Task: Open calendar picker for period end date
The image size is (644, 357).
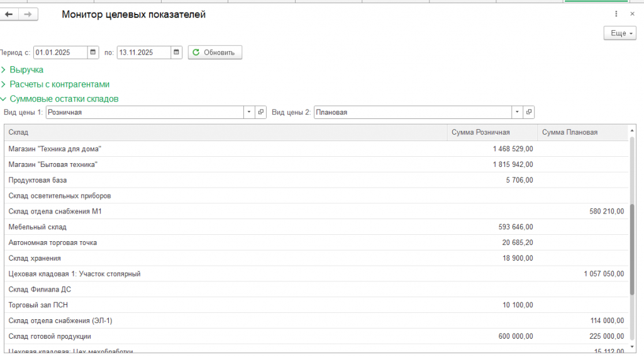Action: (x=176, y=52)
